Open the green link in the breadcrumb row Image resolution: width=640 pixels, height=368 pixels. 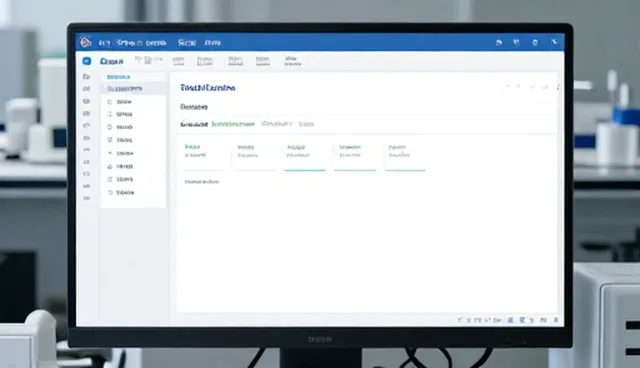pos(233,124)
